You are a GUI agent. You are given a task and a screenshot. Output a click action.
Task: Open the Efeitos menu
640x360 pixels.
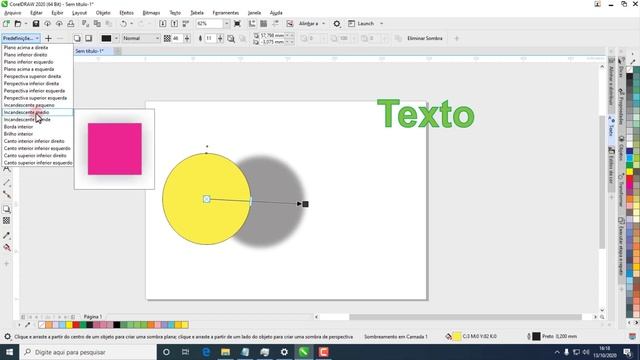tap(126, 13)
